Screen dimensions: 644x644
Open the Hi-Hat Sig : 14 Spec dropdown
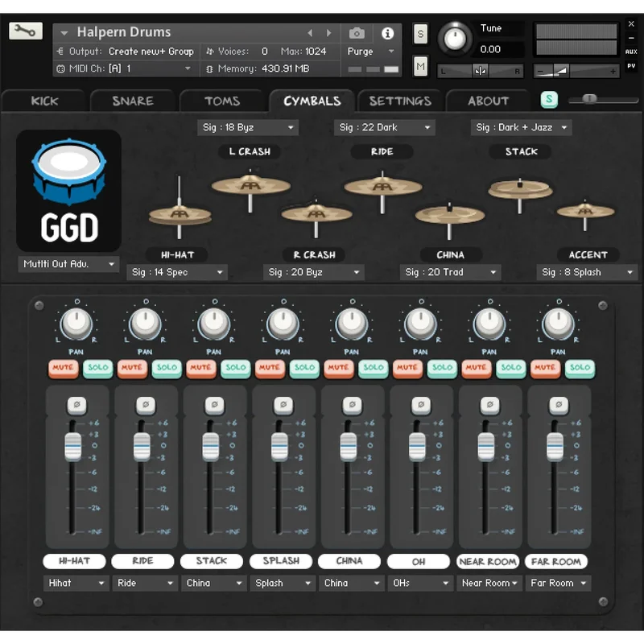coord(177,272)
